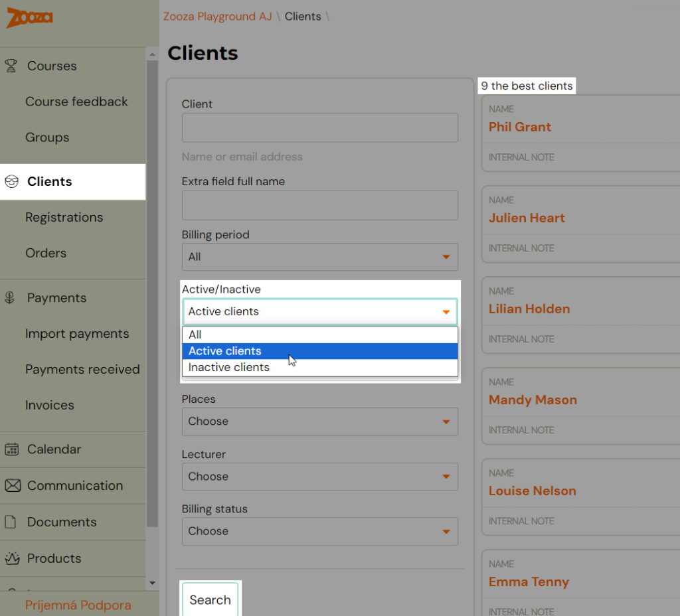Open client Emma Tenny
680x616 pixels.
529,582
